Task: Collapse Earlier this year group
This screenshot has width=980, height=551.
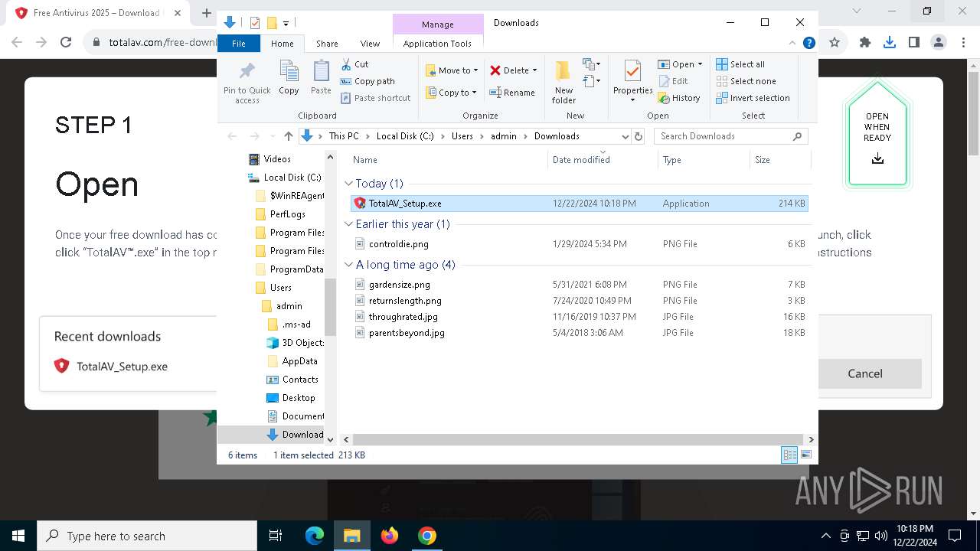Action: click(348, 224)
